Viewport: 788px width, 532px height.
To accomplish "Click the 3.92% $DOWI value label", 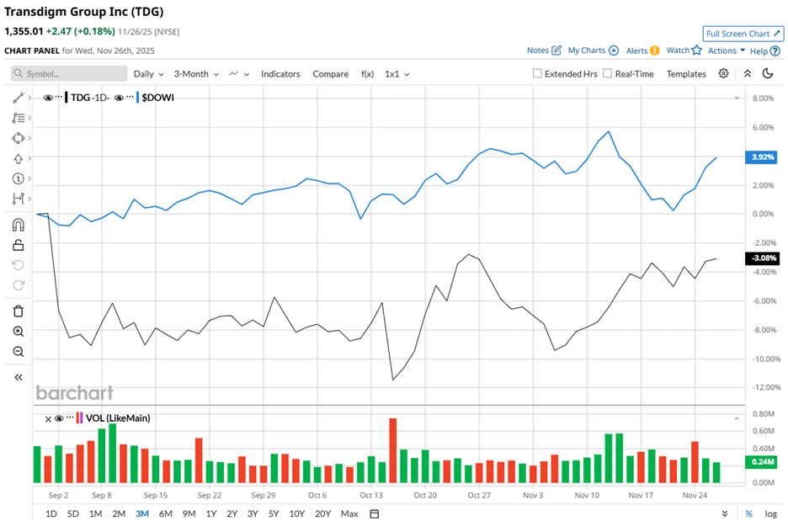I will [x=762, y=157].
